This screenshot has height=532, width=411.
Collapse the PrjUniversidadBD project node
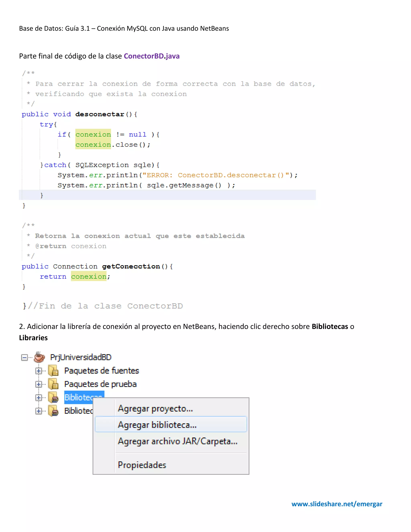(x=24, y=358)
